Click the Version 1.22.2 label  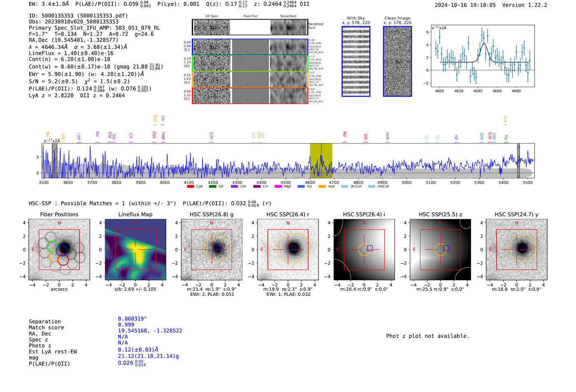point(525,5)
